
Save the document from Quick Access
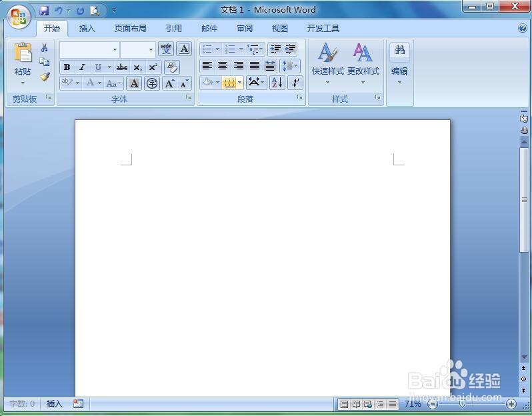(44, 11)
